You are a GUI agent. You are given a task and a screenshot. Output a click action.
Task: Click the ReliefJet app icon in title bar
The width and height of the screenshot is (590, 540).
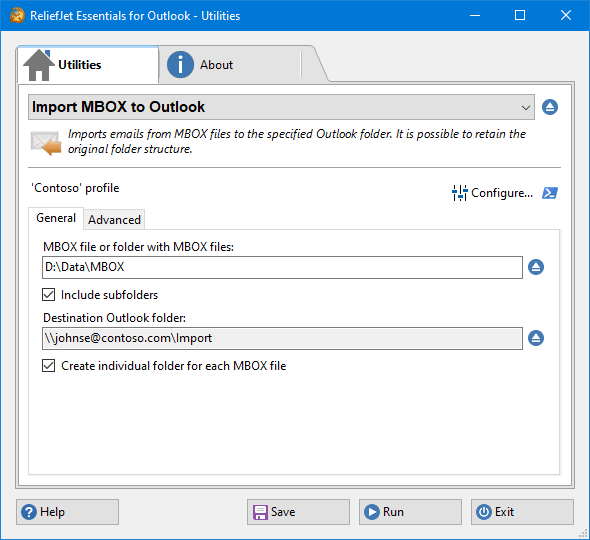tap(17, 15)
